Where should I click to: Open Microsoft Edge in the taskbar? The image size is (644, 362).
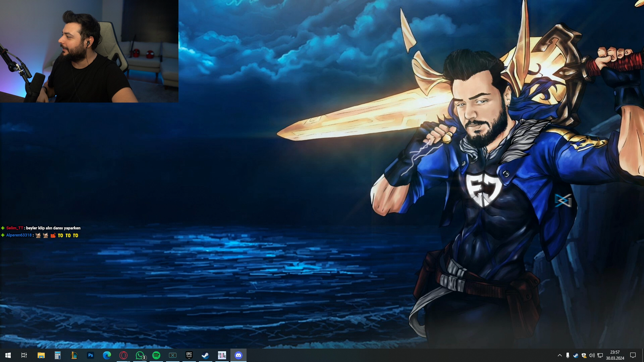[x=107, y=355]
